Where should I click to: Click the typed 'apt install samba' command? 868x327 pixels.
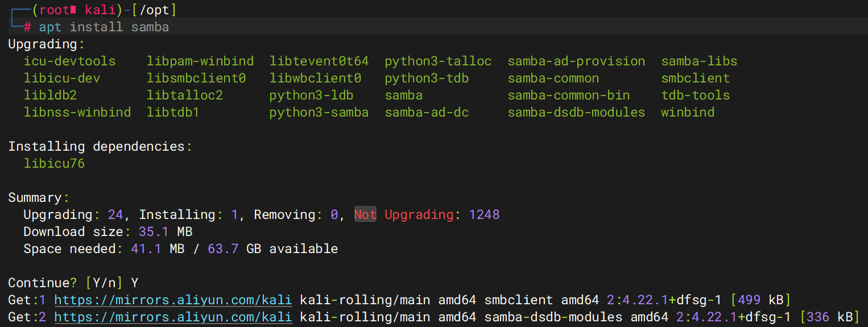click(104, 27)
